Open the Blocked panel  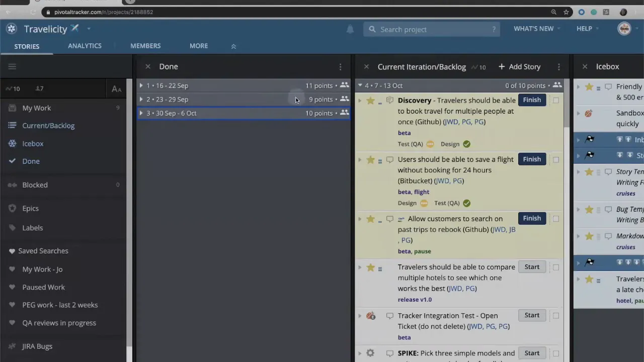coord(35,185)
